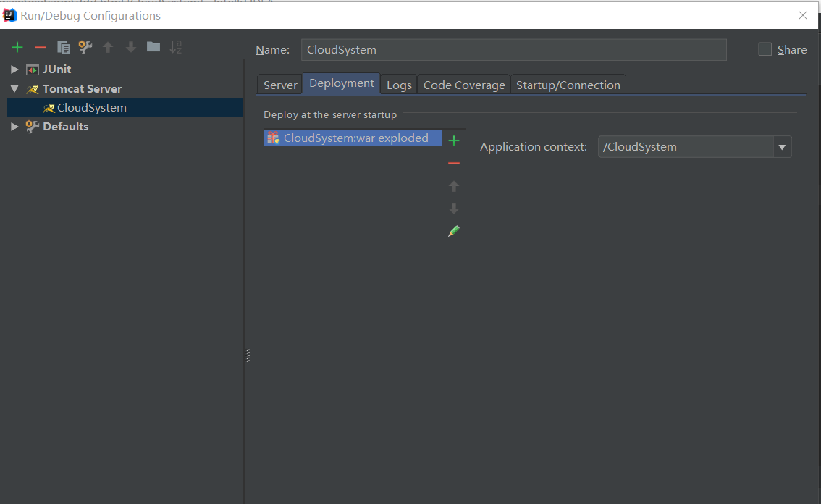Close the Run/Debug Configurations dialog
This screenshot has width=821, height=504.
803,15
